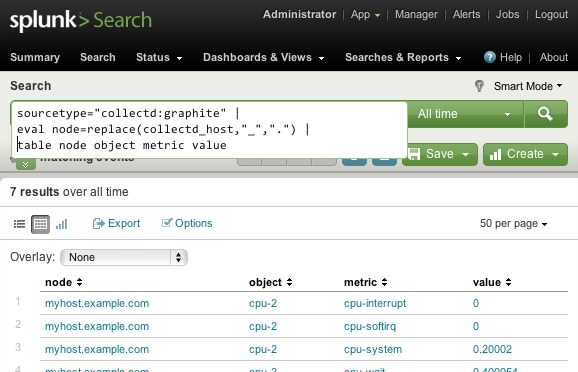Click cpu-2 in the cpu-interrupt row
Viewport: 578px width, 372px height.
263,303
